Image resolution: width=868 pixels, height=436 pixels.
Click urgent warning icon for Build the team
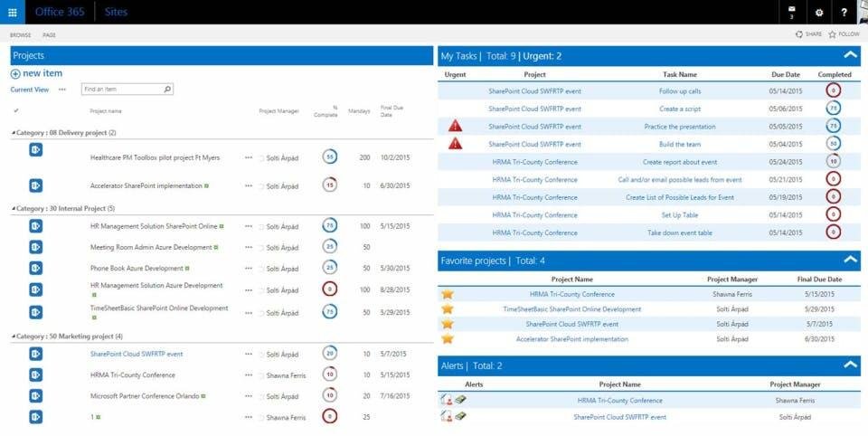coord(455,144)
